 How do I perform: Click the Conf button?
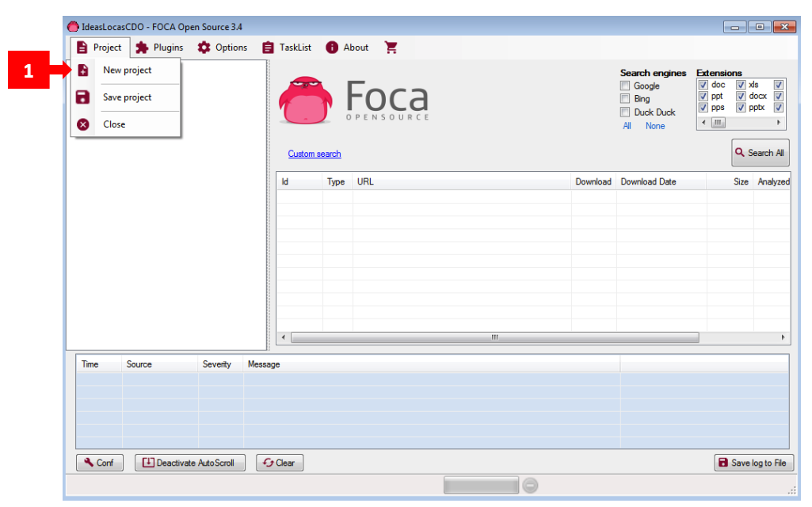(100, 463)
